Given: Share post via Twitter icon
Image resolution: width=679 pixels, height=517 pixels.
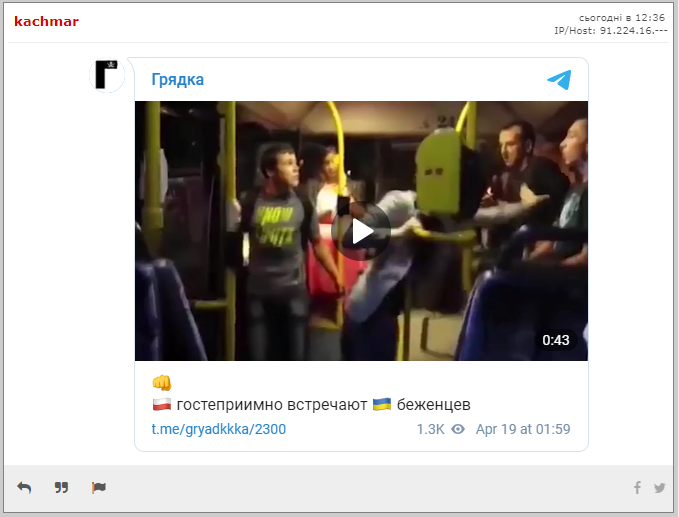Looking at the screenshot, I should click(x=660, y=488).
